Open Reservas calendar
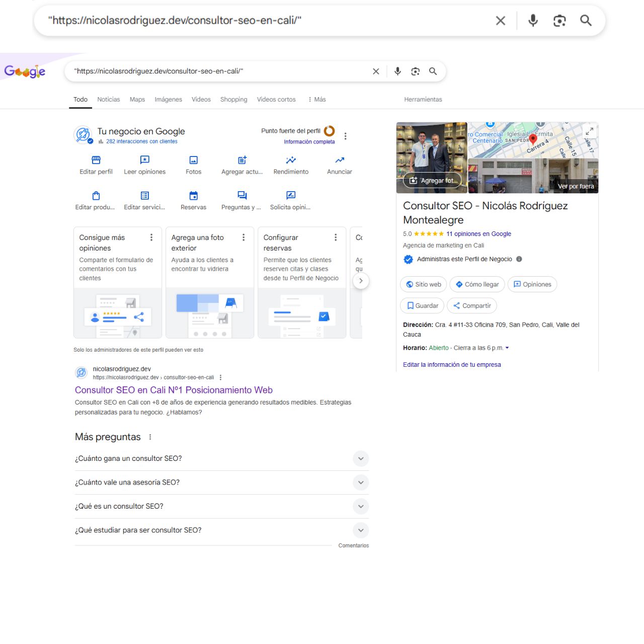 point(194,200)
